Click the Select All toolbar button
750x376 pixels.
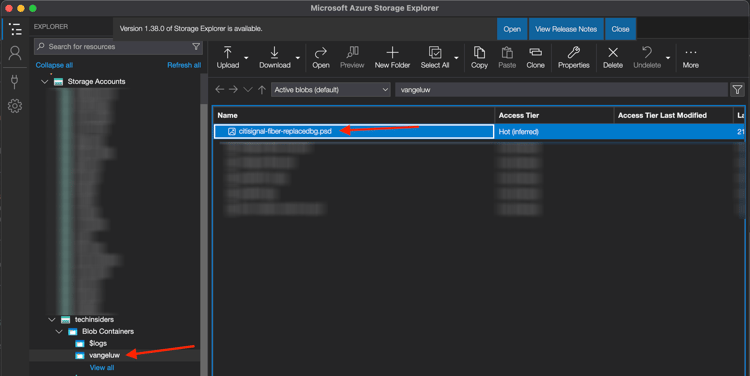(435, 58)
